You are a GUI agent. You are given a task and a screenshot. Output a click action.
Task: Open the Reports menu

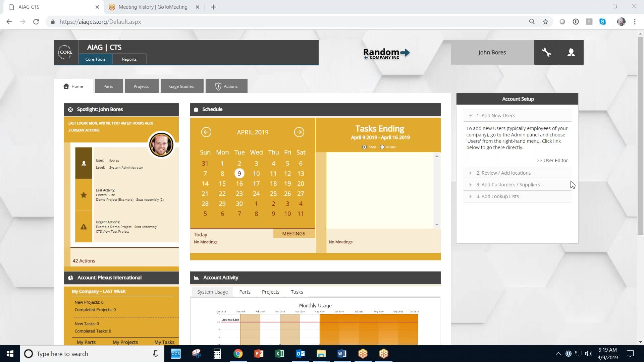(129, 59)
